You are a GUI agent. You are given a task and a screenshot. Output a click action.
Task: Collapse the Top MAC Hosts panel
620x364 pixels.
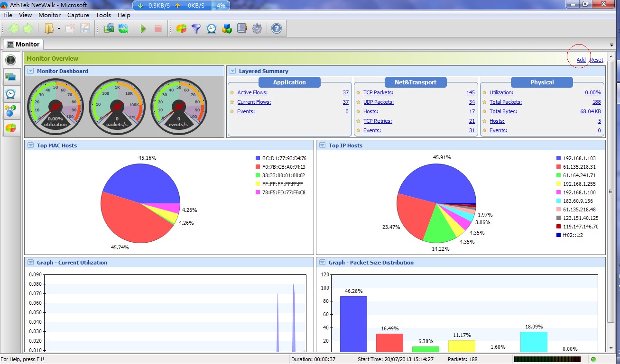(30, 146)
